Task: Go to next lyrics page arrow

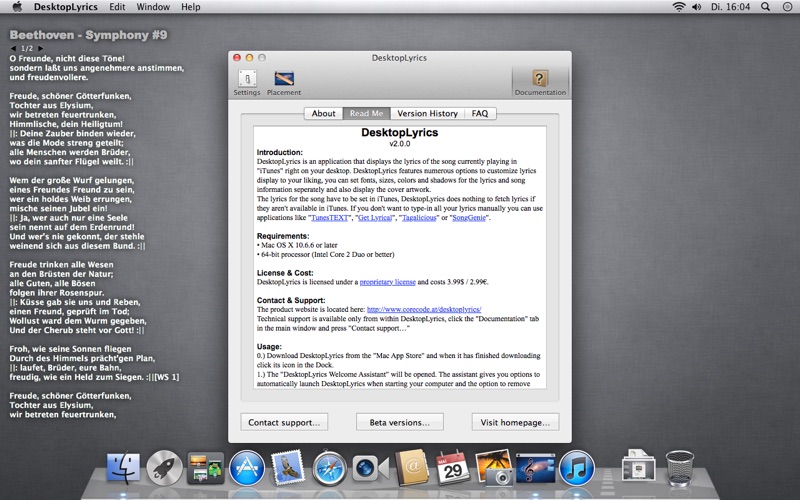Action: [x=40, y=48]
